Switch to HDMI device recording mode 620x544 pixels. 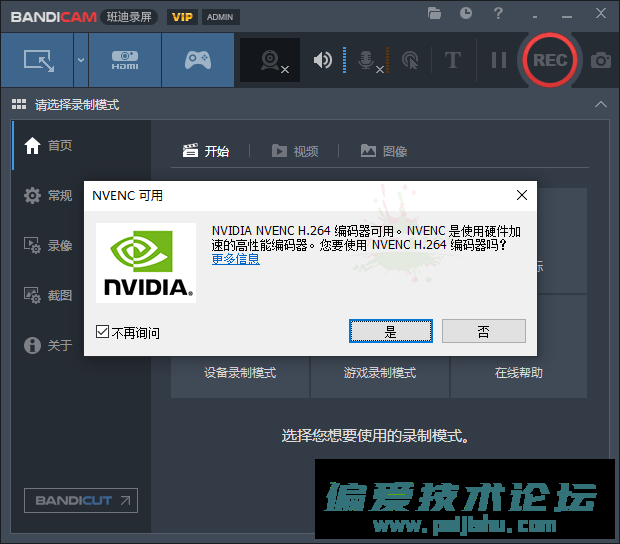pyautogui.click(x=124, y=60)
